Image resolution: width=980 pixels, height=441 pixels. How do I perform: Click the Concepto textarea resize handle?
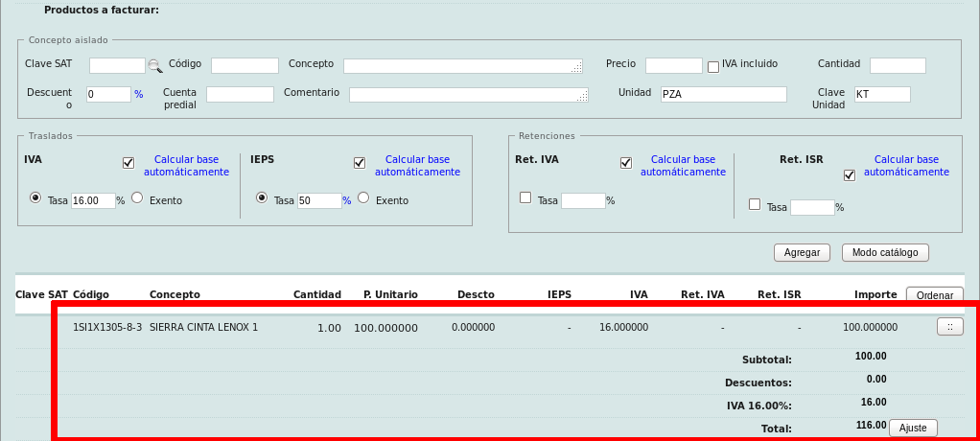click(x=577, y=69)
